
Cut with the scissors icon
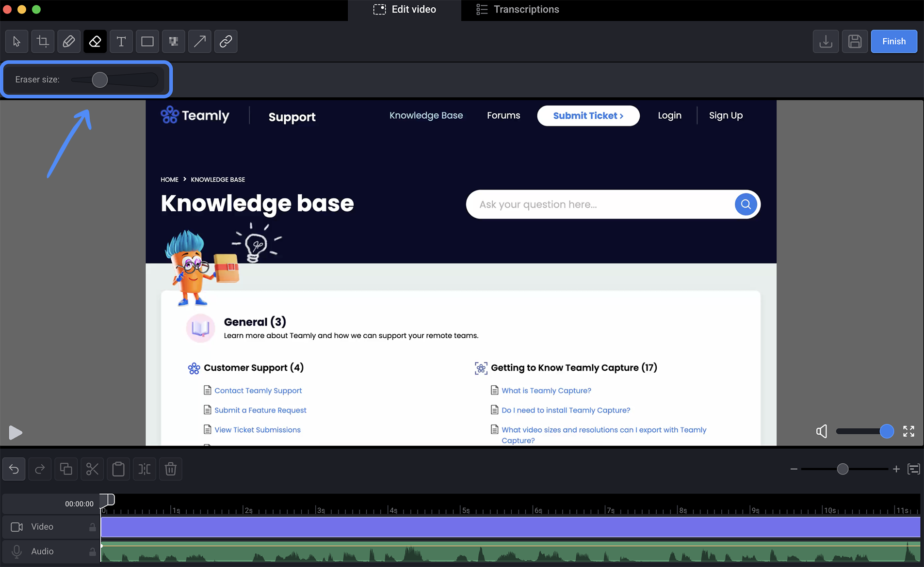click(x=92, y=469)
